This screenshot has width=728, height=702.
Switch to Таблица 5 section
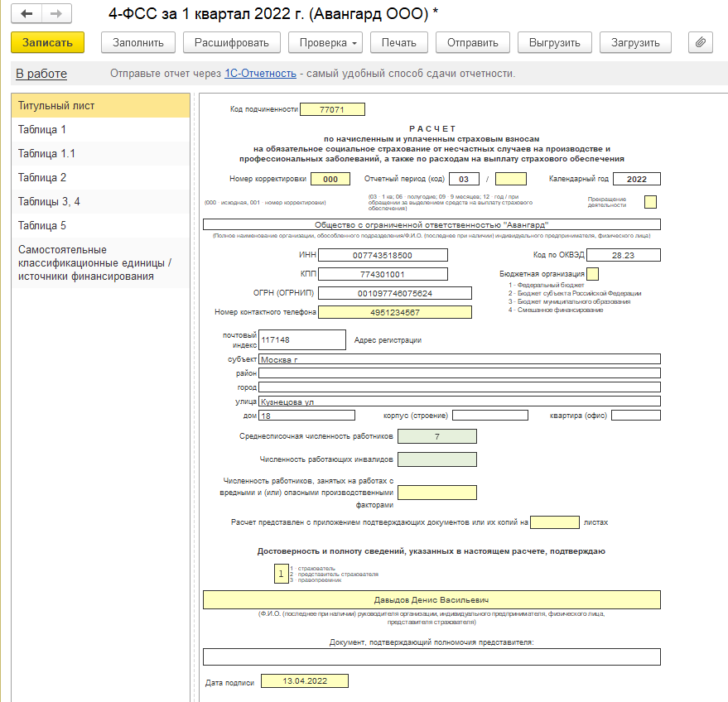coord(101,226)
